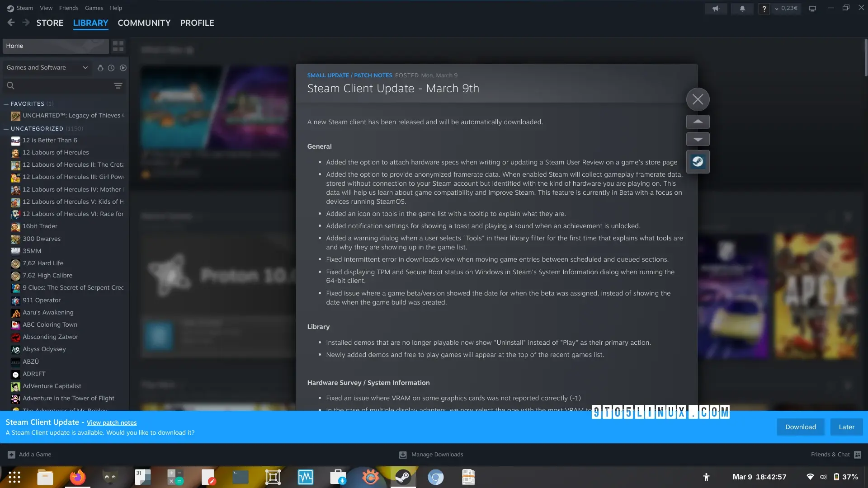Open the COMMUNITY tab

(144, 23)
